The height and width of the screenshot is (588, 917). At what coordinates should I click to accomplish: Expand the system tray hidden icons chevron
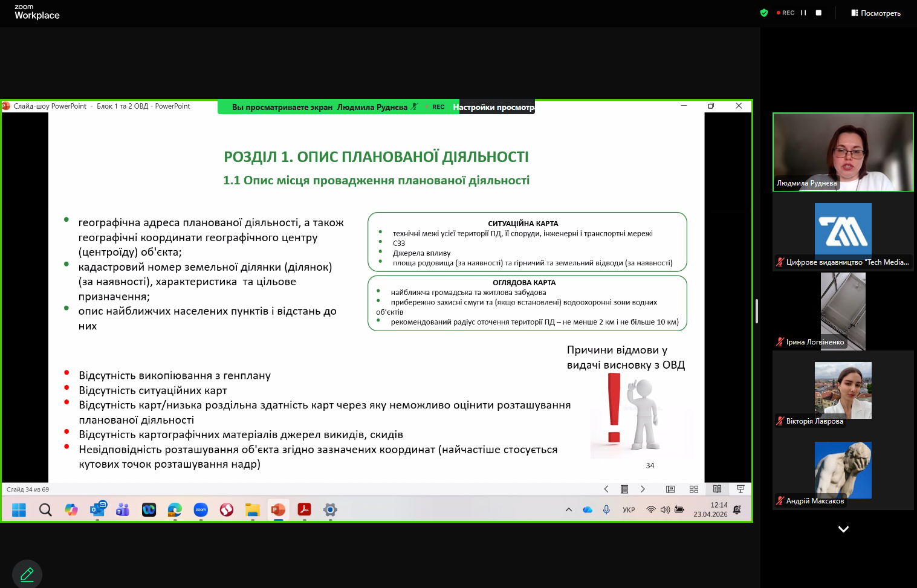(x=569, y=509)
